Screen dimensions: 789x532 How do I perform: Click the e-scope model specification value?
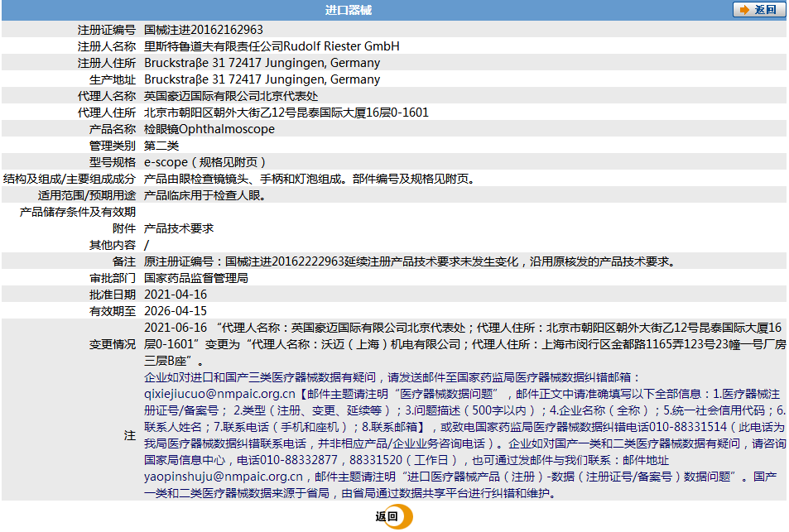click(205, 162)
